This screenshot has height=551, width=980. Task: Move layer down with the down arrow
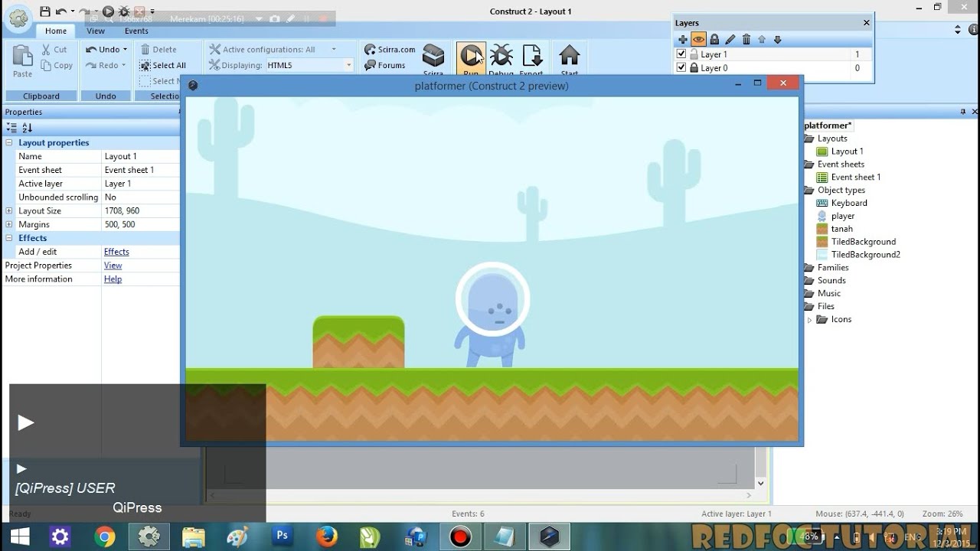tap(778, 40)
